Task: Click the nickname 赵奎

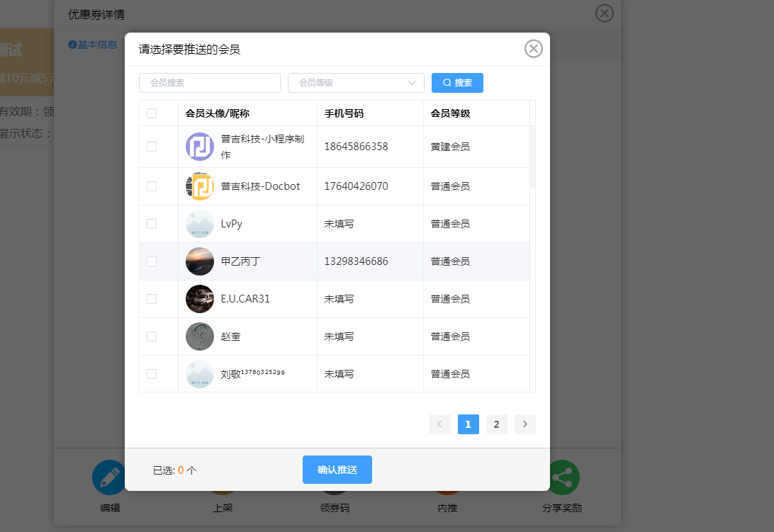Action: tap(230, 336)
